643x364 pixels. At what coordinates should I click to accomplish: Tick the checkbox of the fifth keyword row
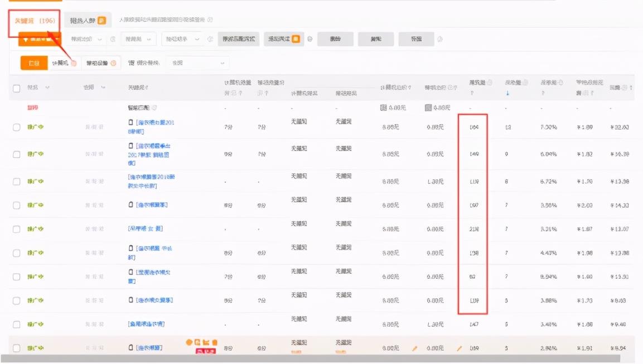tap(16, 229)
